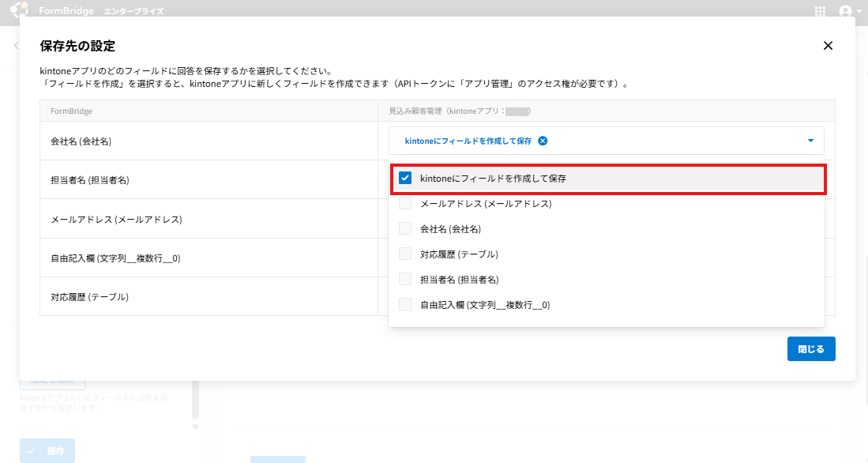Click the FormBridge logo icon
Viewport: 868px width, 463px height.
(x=19, y=10)
